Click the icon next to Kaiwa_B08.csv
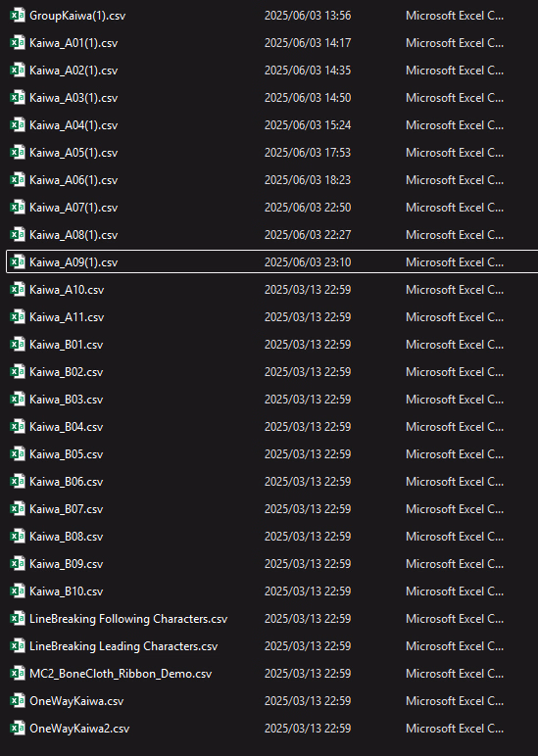Viewport: 538px width, 756px height. [18, 536]
